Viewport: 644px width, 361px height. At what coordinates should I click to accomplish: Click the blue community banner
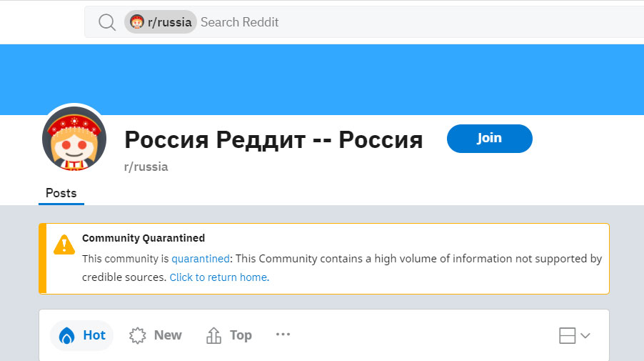click(321, 79)
